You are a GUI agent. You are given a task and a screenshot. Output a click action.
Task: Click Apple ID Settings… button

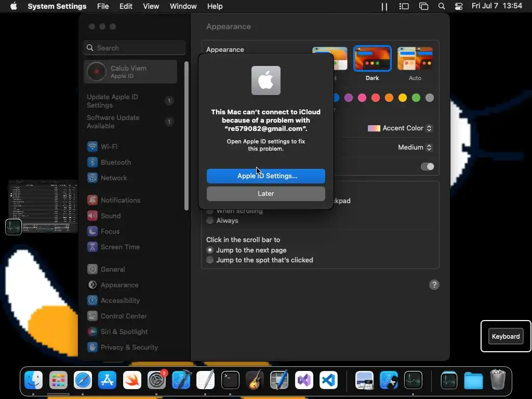[265, 176]
